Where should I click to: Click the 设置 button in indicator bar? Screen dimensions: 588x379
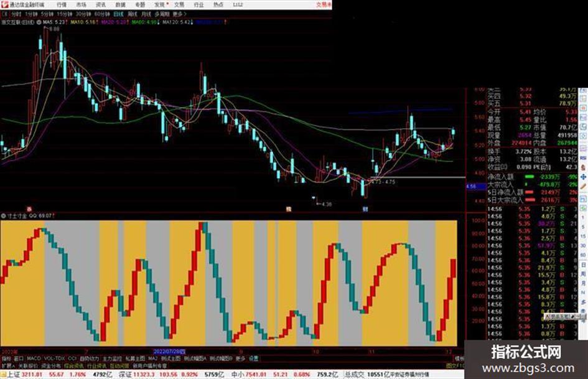tap(253, 358)
